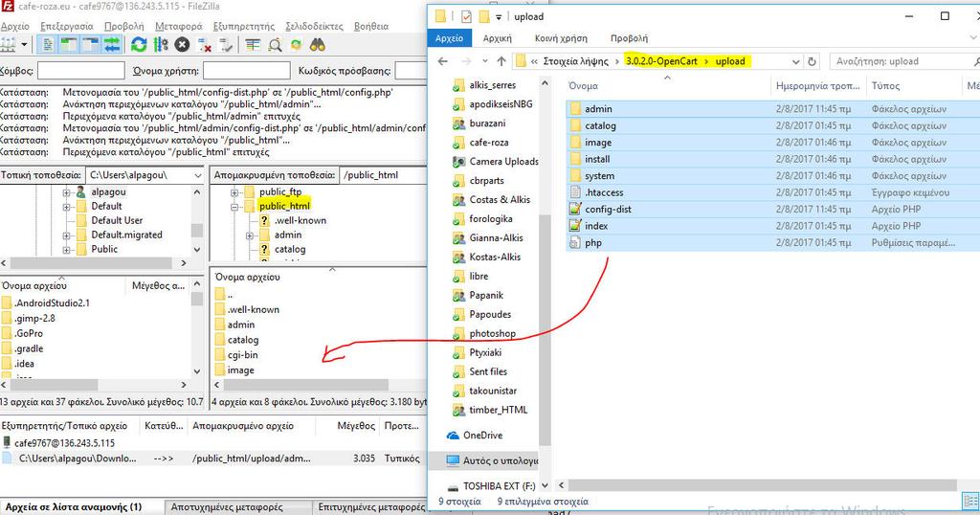Open FileZilla Σελιδοδείκτες menu
Screen dimensions: 980x515
314,26
